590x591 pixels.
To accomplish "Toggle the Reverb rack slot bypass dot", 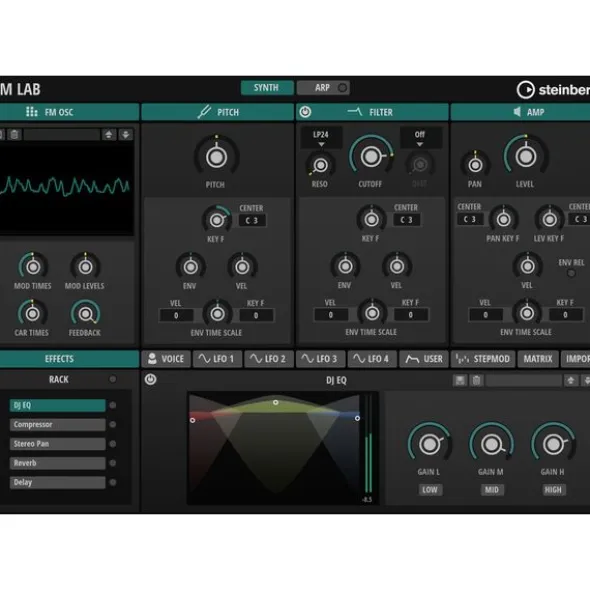I will (x=112, y=463).
